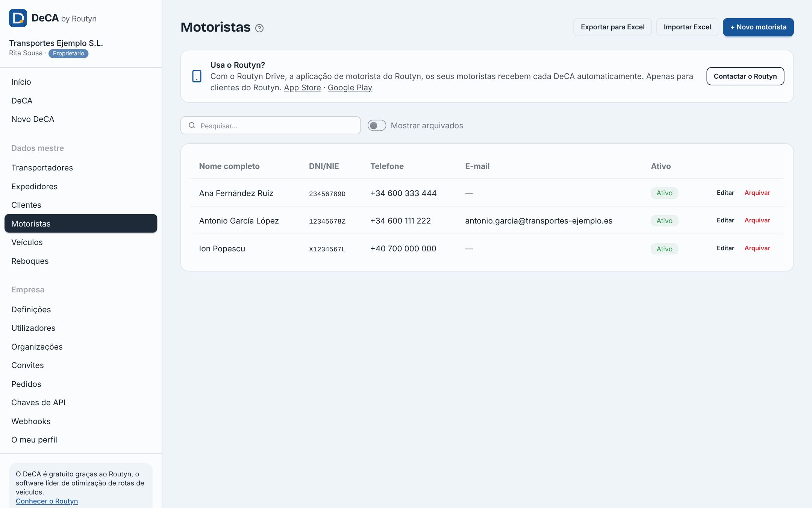Go to Webhooks page
Viewport: 812px width, 508px height.
pyautogui.click(x=81, y=421)
